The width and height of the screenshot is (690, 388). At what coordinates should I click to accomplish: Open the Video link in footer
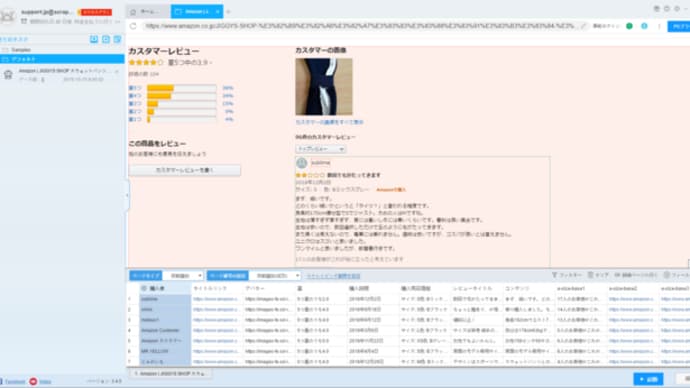45,382
